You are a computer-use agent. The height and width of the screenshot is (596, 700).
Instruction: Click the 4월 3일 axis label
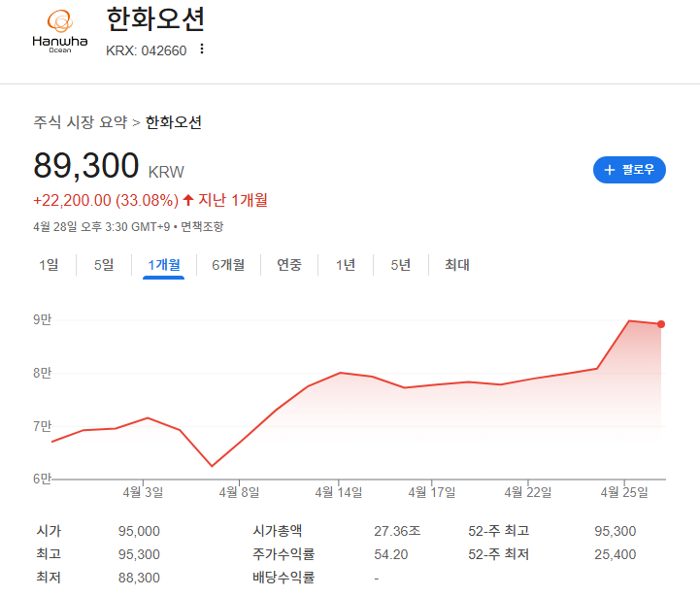point(143,492)
